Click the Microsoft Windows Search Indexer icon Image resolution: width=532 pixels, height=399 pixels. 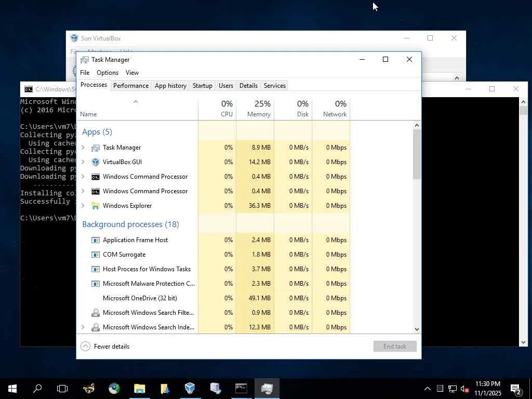click(x=96, y=327)
